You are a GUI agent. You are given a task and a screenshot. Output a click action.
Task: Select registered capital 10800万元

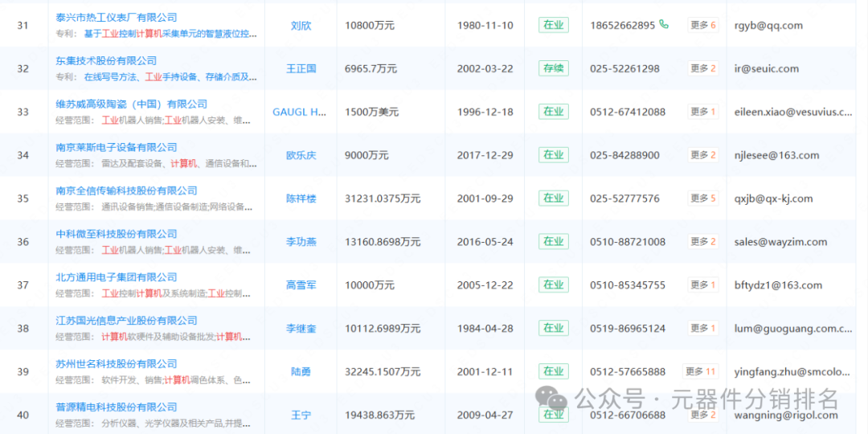(x=371, y=26)
